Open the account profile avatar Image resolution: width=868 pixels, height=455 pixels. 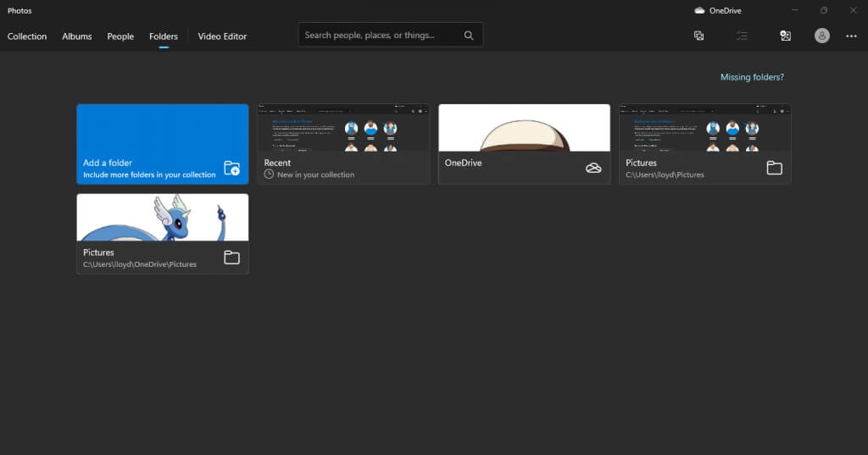pyautogui.click(x=821, y=36)
